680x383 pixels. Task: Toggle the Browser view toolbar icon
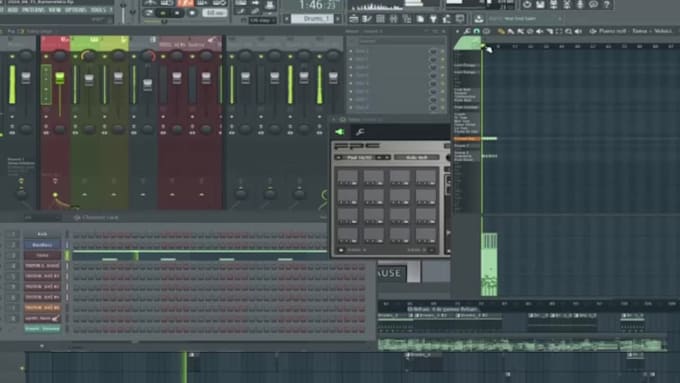click(406, 19)
